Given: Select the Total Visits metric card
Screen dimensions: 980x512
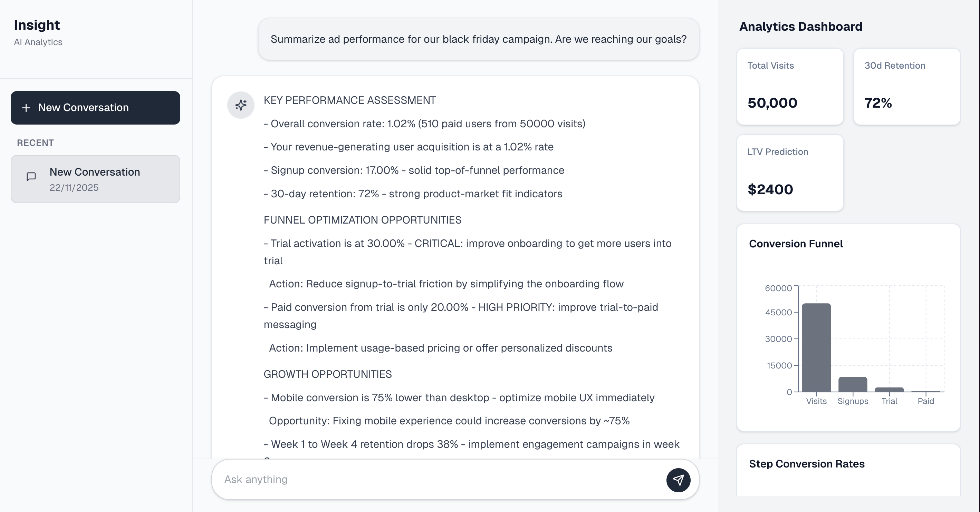Looking at the screenshot, I should (x=790, y=87).
